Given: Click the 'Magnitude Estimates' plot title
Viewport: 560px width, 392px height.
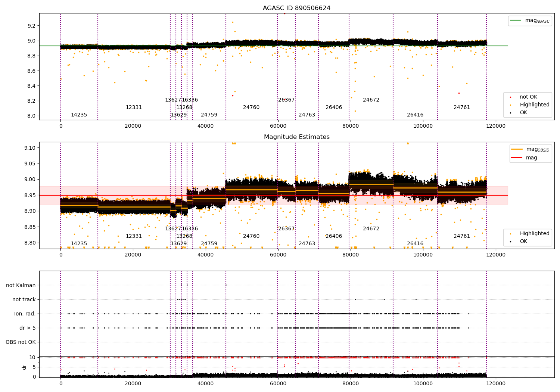Looking at the screenshot, I should pos(296,137).
